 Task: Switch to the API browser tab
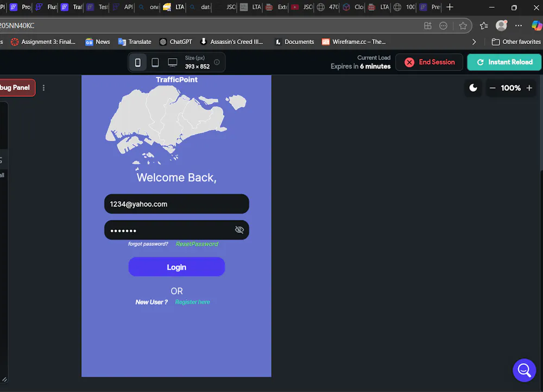123,7
